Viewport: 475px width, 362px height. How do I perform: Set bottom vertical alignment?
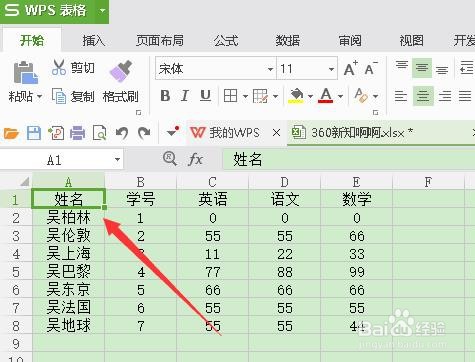(x=442, y=70)
